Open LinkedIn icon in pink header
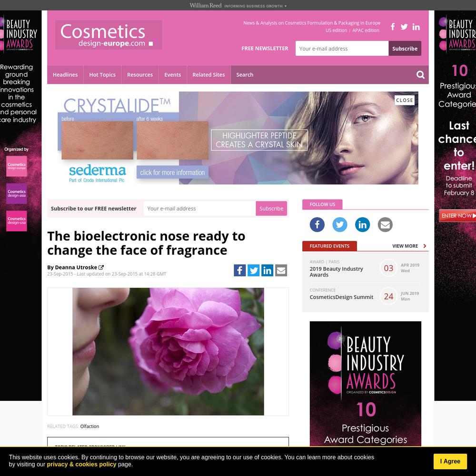476x476 pixels. click(x=416, y=27)
